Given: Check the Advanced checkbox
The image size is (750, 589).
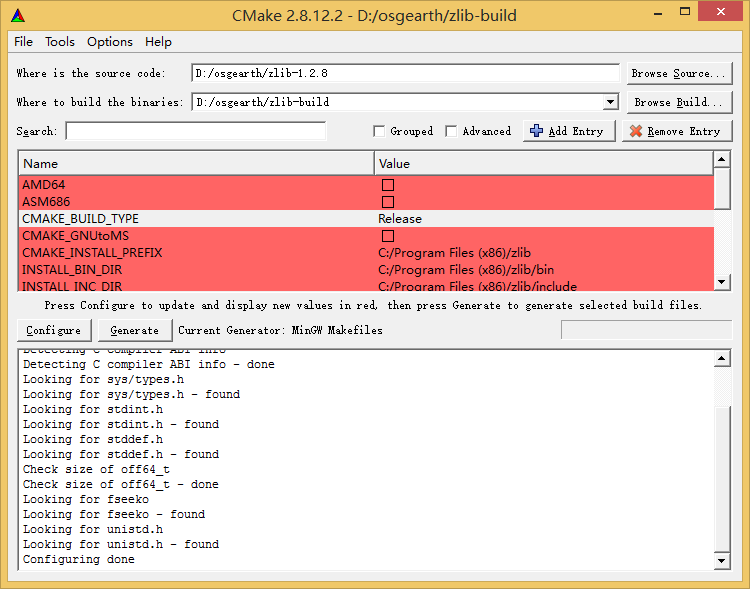Looking at the screenshot, I should pos(451,131).
